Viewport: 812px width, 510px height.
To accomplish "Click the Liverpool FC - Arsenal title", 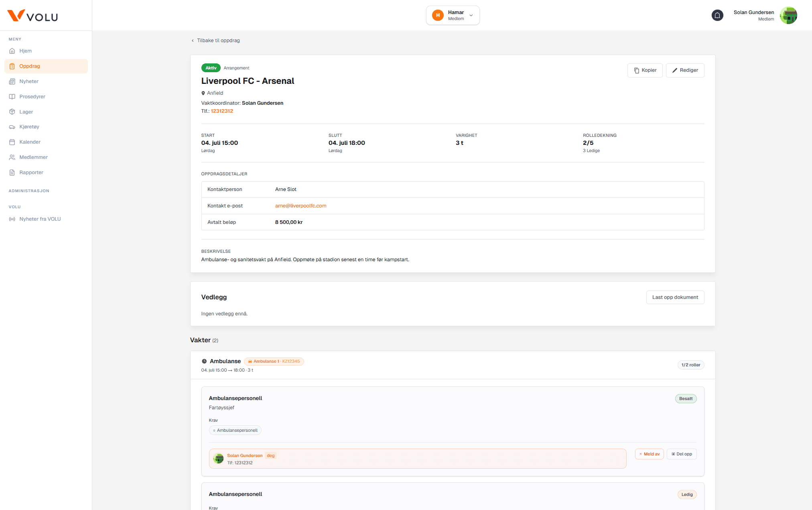I will click(x=248, y=81).
